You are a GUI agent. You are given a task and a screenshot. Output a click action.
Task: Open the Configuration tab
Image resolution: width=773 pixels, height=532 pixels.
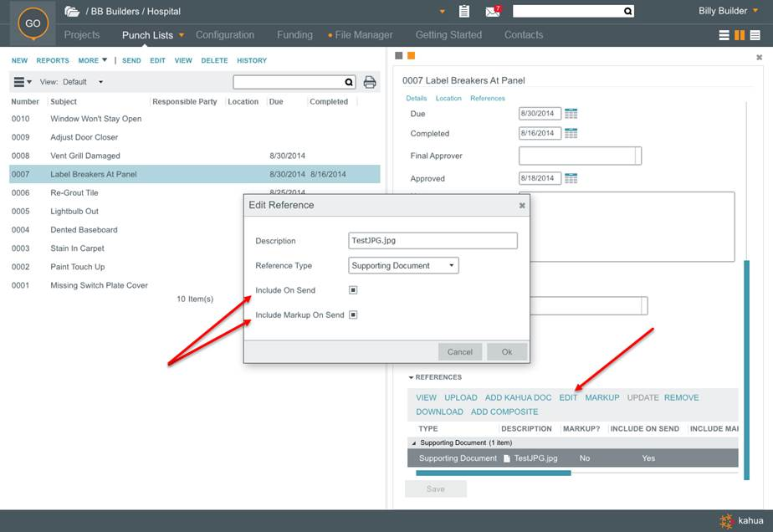pyautogui.click(x=224, y=35)
